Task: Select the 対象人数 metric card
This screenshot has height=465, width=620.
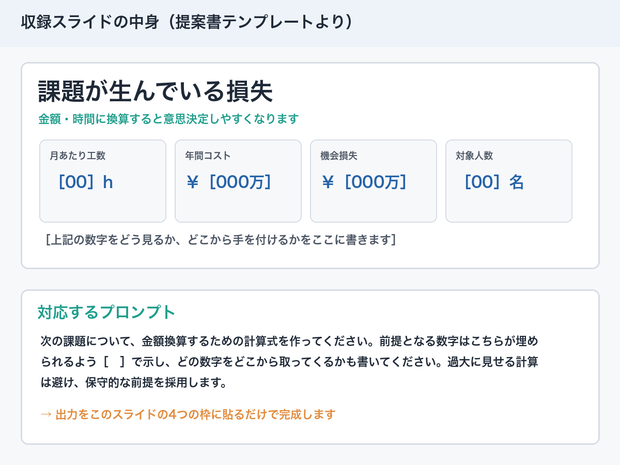Action: pyautogui.click(x=509, y=181)
